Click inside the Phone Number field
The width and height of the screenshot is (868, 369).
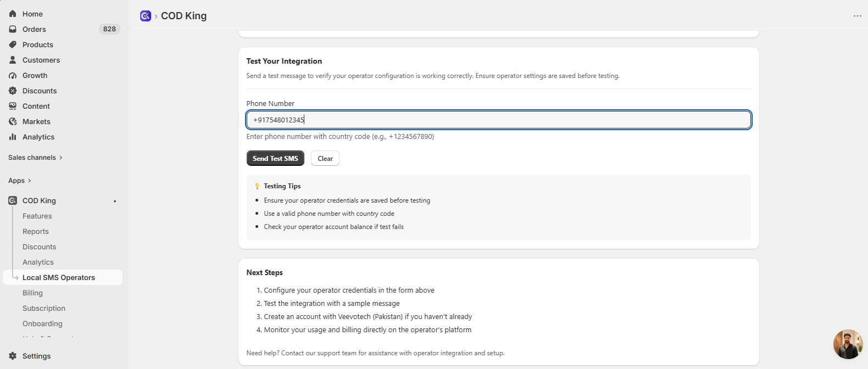click(x=499, y=120)
